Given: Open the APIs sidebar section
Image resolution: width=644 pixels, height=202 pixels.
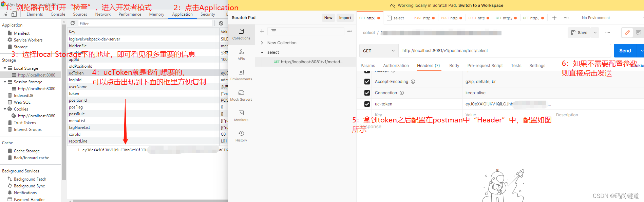Looking at the screenshot, I should 241,54.
